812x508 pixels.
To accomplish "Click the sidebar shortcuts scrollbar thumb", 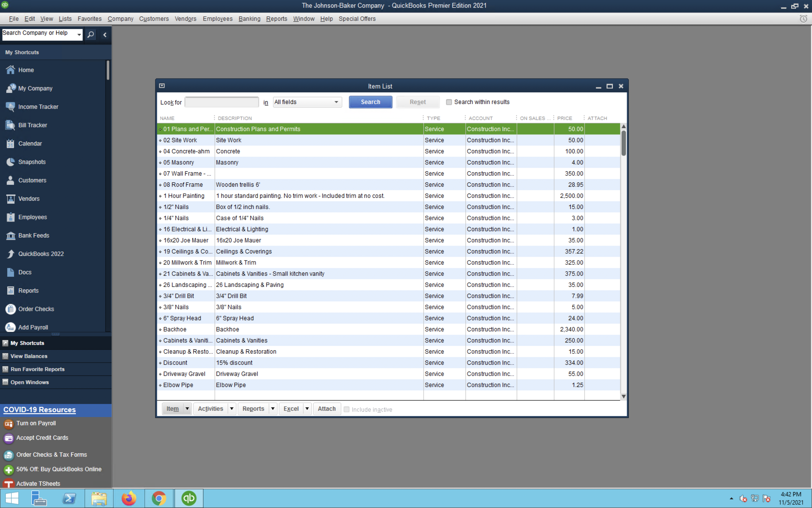I will click(108, 70).
